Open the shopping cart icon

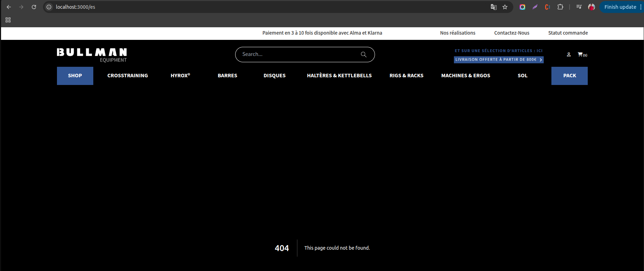click(x=581, y=55)
